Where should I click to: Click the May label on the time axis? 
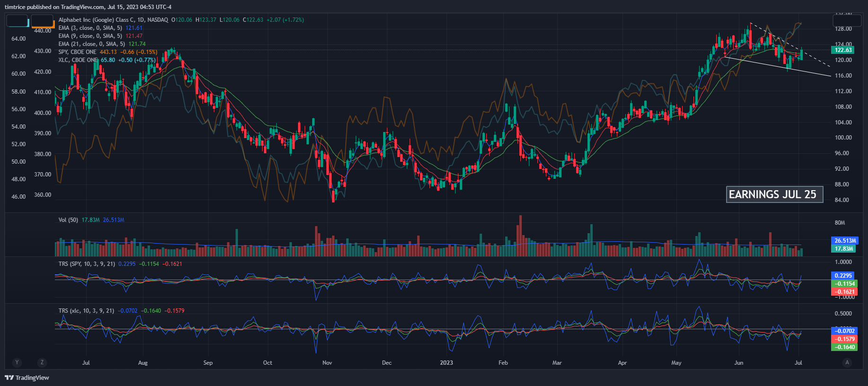coord(676,363)
